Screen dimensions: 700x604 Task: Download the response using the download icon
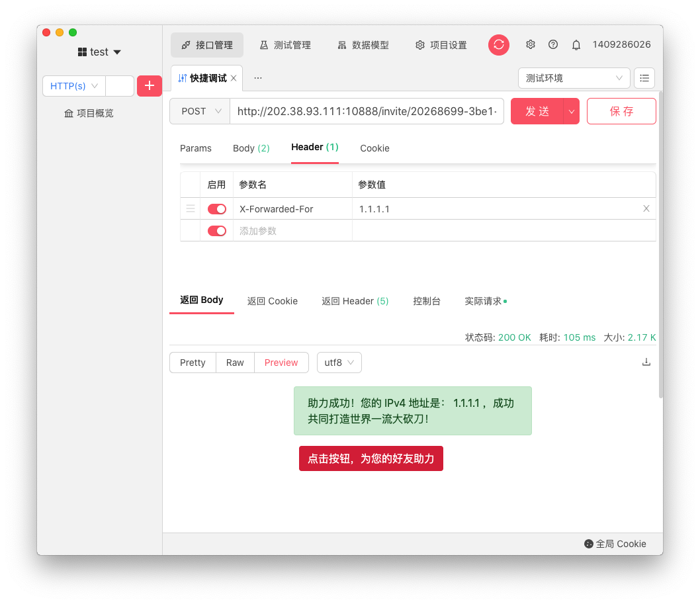point(646,362)
